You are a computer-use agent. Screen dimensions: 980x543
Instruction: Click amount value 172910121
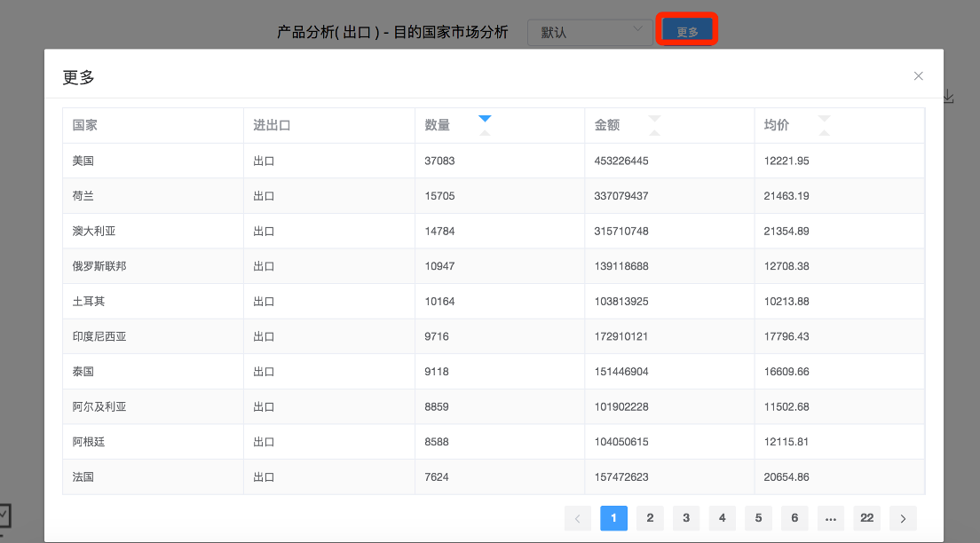[x=620, y=336]
